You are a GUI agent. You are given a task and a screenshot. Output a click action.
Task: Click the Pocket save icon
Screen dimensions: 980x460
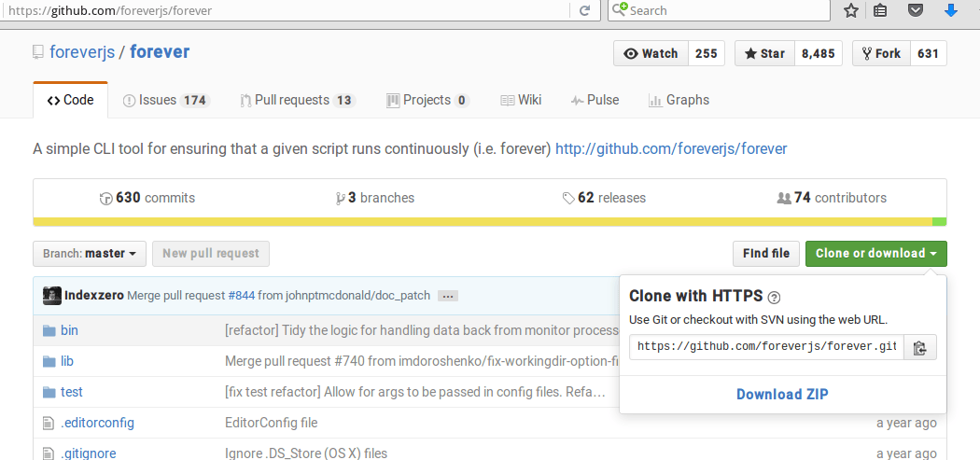(916, 10)
